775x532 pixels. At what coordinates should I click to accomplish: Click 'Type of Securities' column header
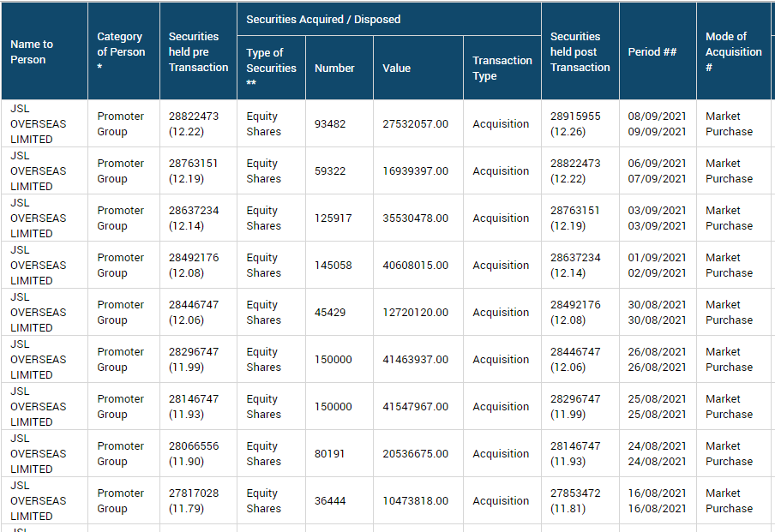(x=272, y=68)
